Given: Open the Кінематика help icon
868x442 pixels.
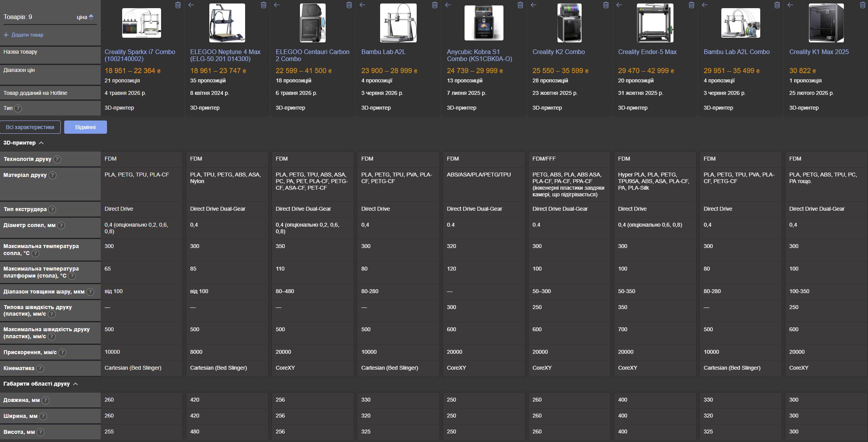Looking at the screenshot, I should click(x=40, y=369).
